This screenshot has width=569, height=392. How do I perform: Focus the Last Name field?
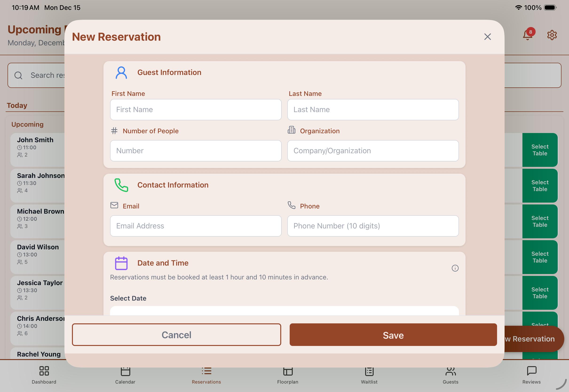pyautogui.click(x=373, y=110)
